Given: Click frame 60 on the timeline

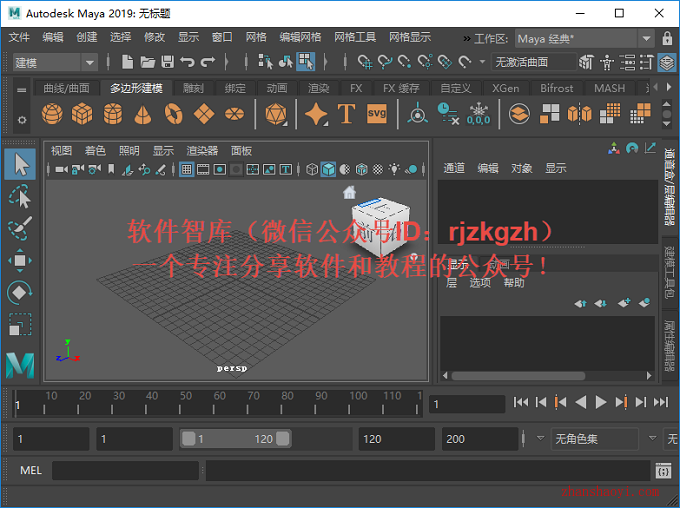Looking at the screenshot, I should click(x=214, y=404).
